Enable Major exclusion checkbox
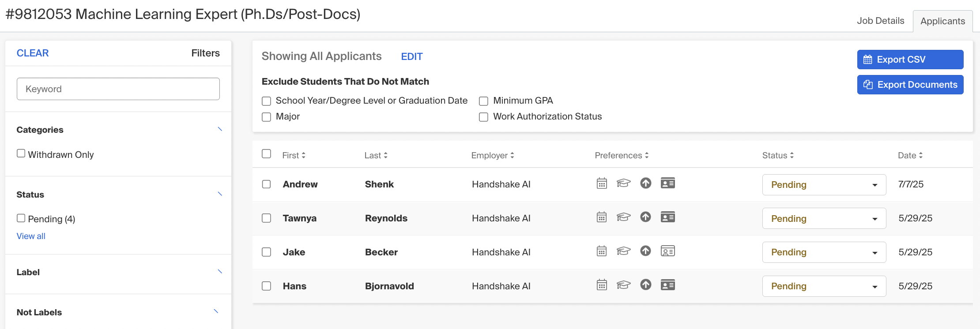Screen dimensions: 980x329 point(266,117)
